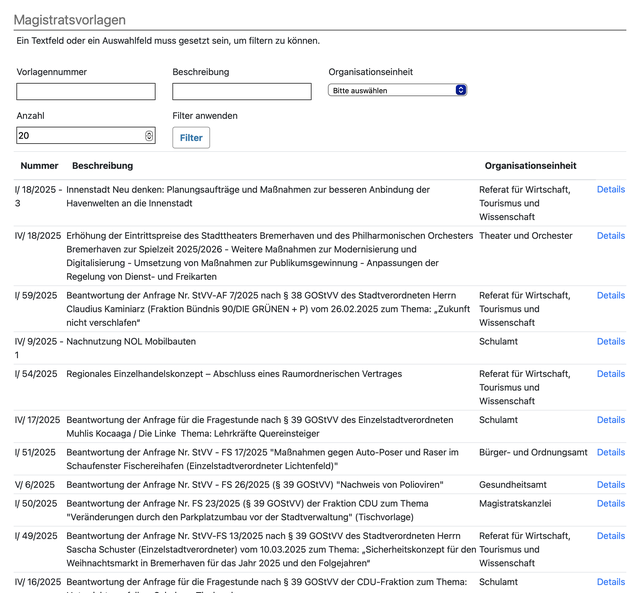Open Details for IV/ 17/2025

click(x=611, y=420)
